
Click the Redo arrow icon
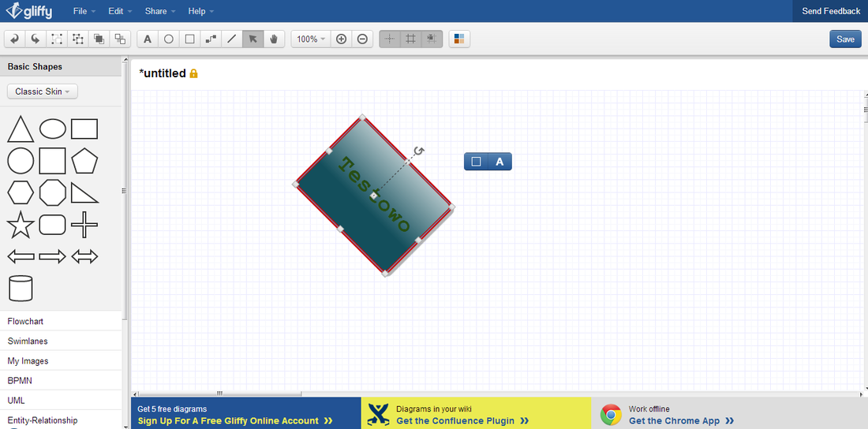point(36,39)
